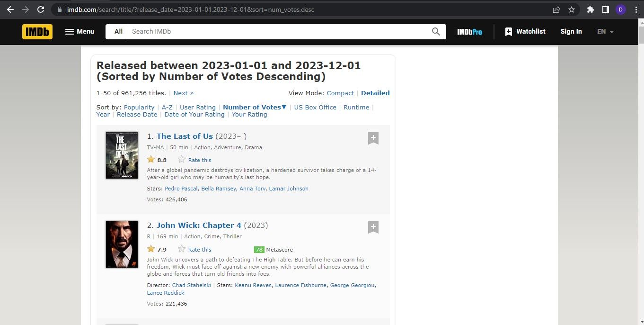Image resolution: width=644 pixels, height=325 pixels.
Task: Switch to Compact view mode
Action: tap(340, 93)
